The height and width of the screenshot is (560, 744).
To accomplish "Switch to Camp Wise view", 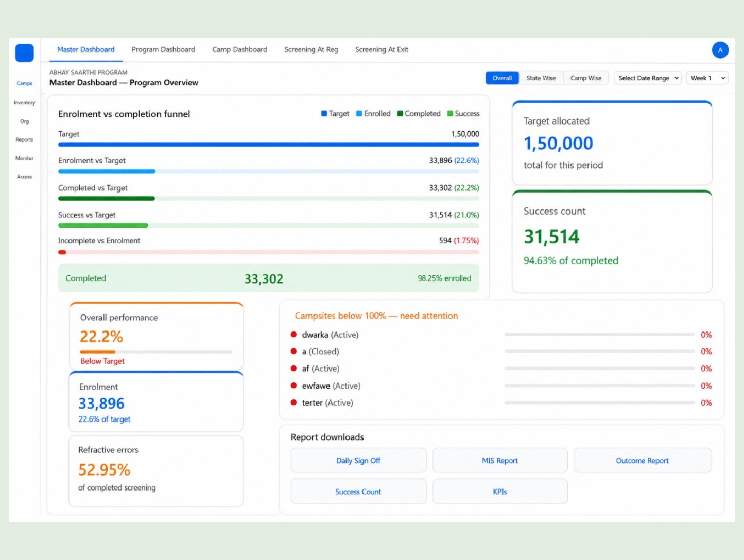I will [586, 78].
